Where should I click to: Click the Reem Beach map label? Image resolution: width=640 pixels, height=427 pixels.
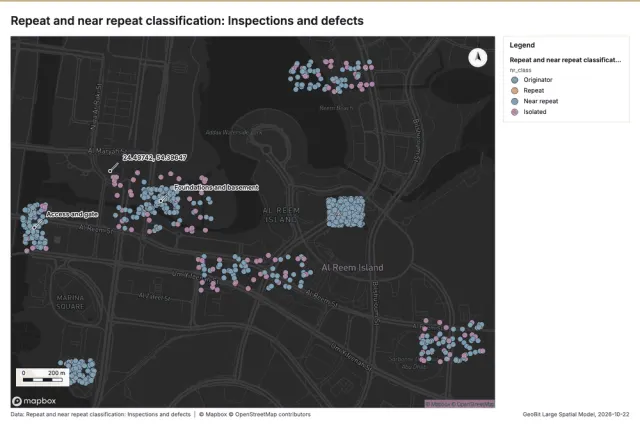pos(336,108)
